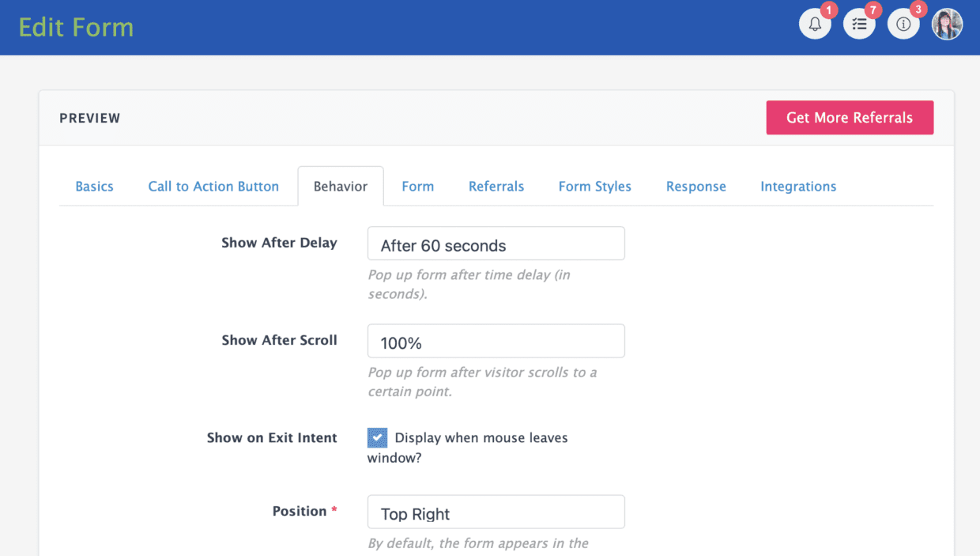
Task: Open the Show After Delay dropdown
Action: (496, 244)
